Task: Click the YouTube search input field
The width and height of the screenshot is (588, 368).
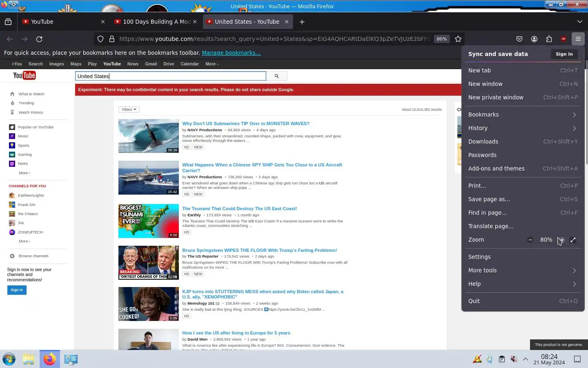Action: 171,76
